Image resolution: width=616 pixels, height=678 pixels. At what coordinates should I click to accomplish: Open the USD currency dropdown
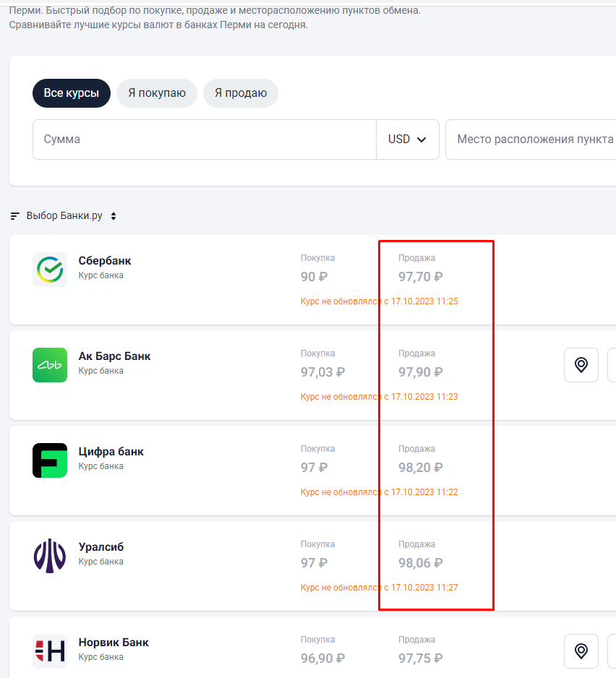(408, 140)
